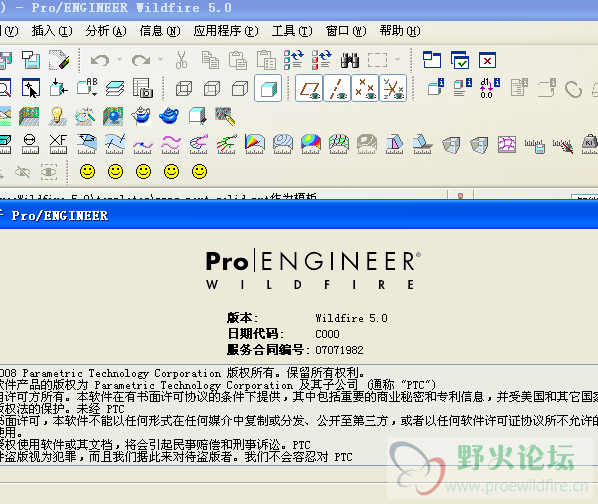
Task: Click the Undo arrow icon
Action: [100, 60]
